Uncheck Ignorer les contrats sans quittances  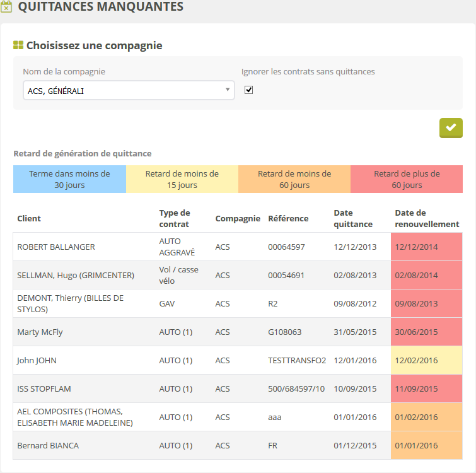tap(248, 90)
